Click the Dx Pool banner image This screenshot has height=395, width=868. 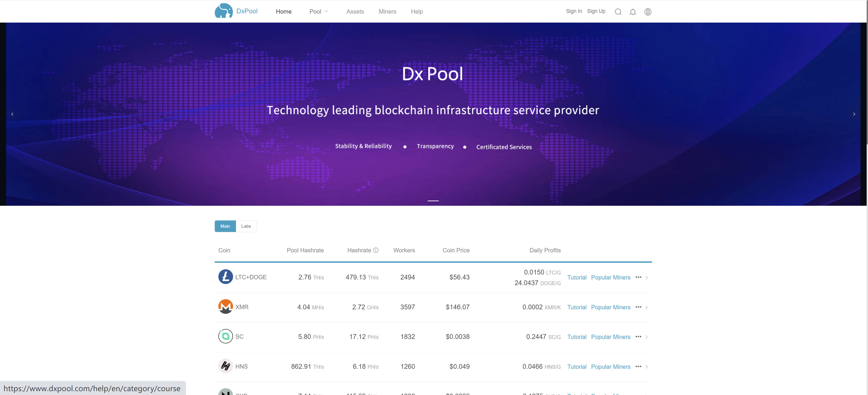click(x=433, y=114)
